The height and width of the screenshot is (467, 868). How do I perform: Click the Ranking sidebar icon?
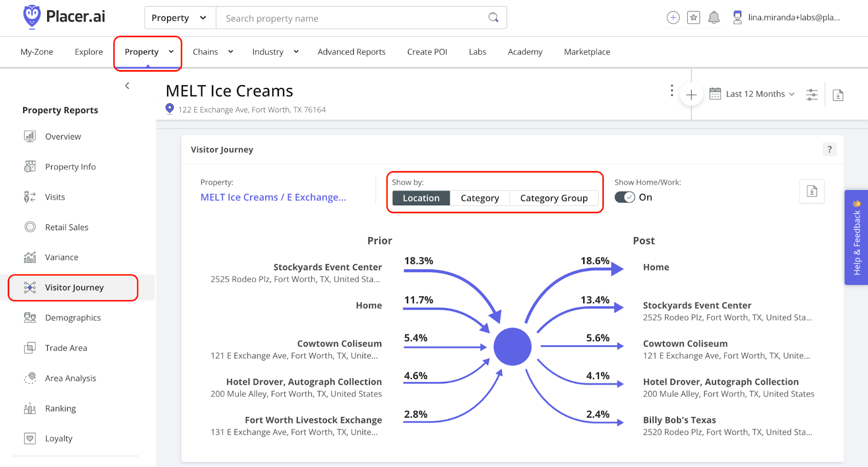click(x=30, y=408)
